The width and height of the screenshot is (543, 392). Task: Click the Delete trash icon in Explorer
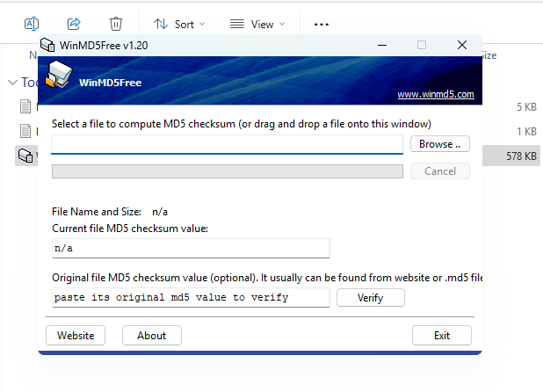[116, 24]
